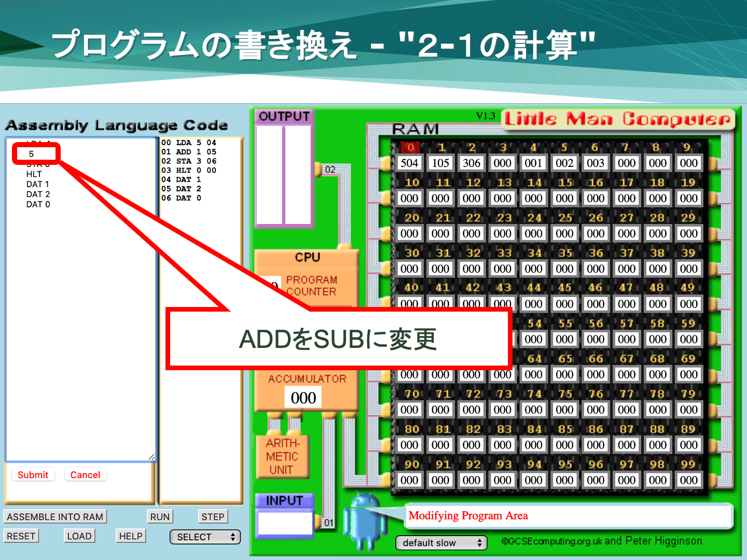
Task: Click the Little Man Computer logo
Action: tap(618, 119)
